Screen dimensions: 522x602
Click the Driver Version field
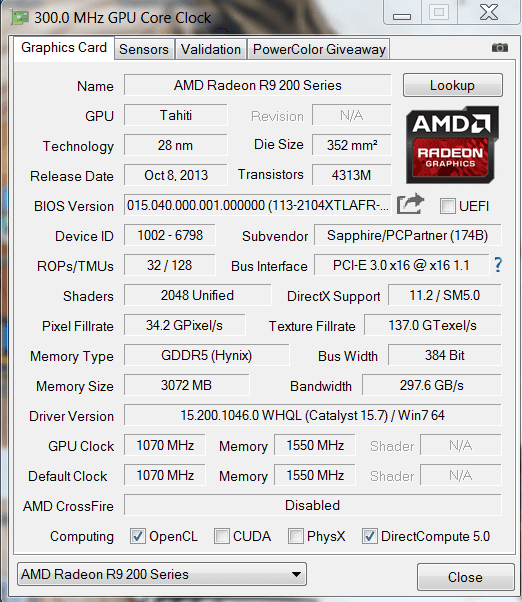coord(312,415)
